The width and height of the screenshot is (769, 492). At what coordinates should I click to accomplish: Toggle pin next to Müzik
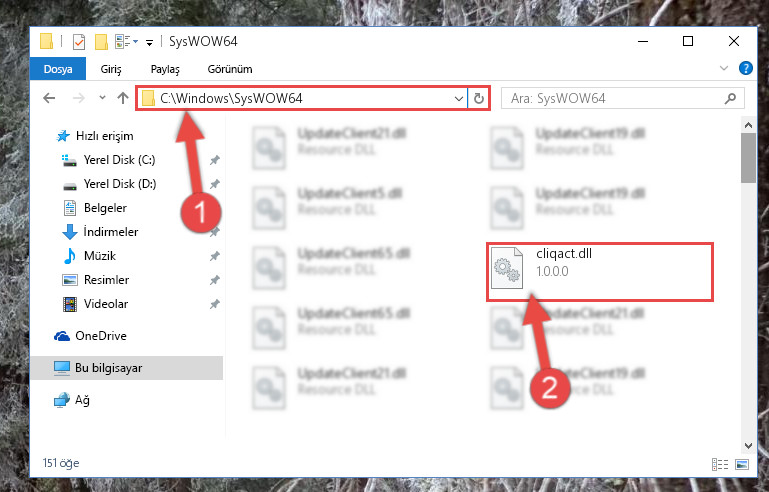215,256
